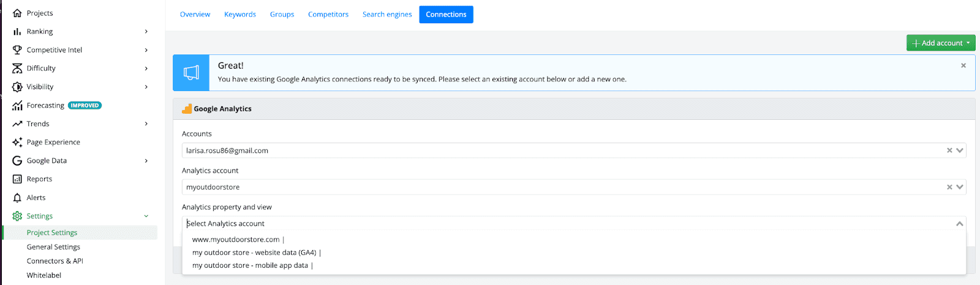Open the Forecasting menu item
Image resolution: width=980 pixels, height=285 pixels.
45,105
